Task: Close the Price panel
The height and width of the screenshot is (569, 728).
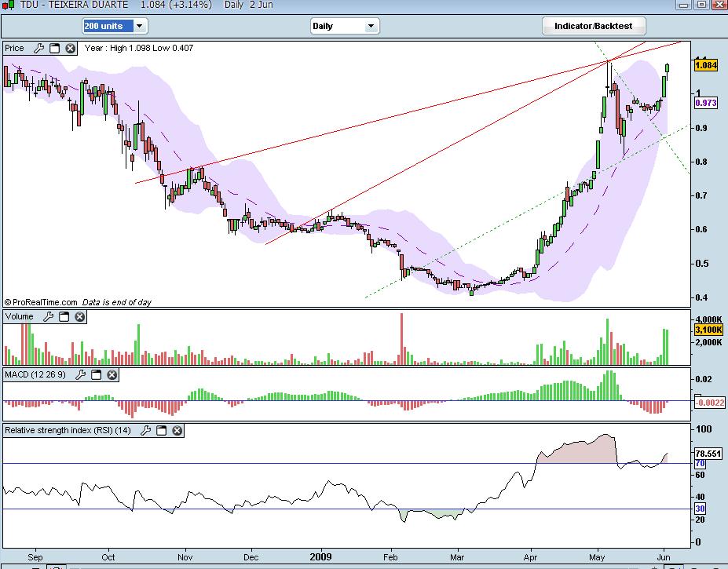Action: tap(70, 49)
